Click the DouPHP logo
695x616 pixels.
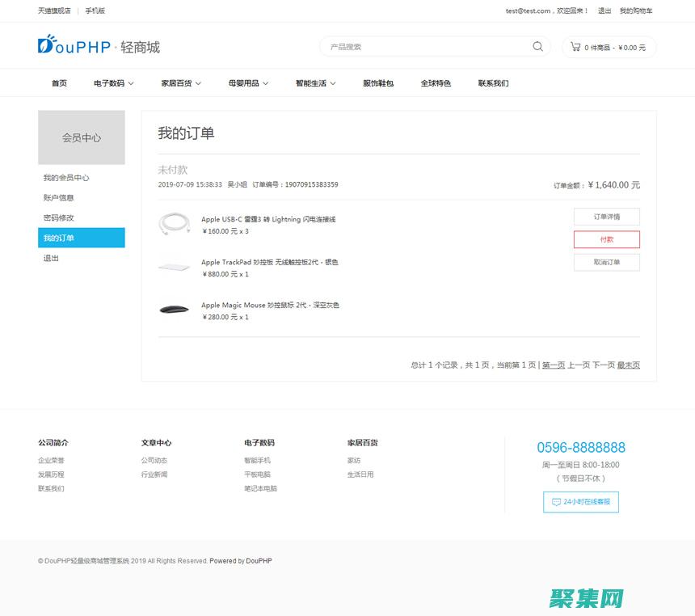(x=74, y=46)
